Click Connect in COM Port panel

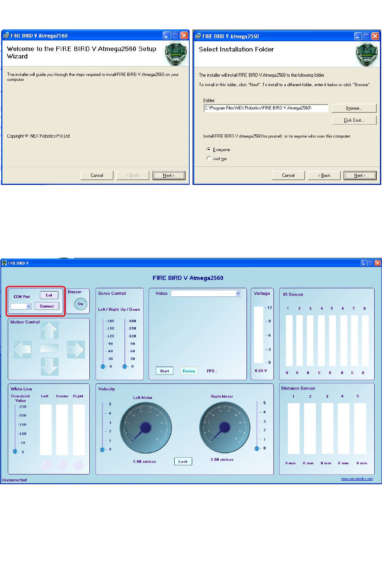[47, 306]
